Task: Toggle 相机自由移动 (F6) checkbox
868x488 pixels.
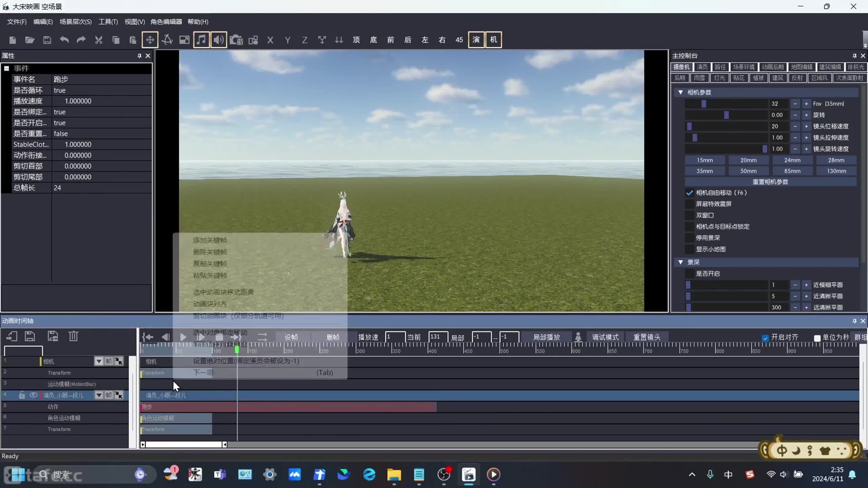Action: (x=689, y=193)
